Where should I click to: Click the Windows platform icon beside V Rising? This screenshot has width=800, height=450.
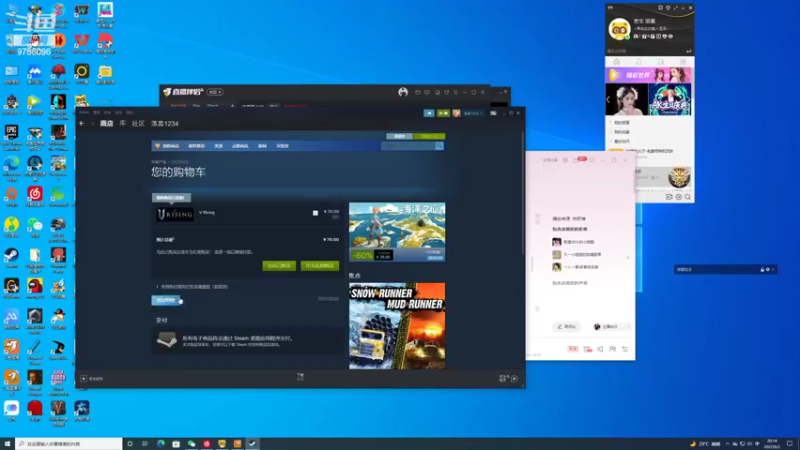pyautogui.click(x=315, y=213)
